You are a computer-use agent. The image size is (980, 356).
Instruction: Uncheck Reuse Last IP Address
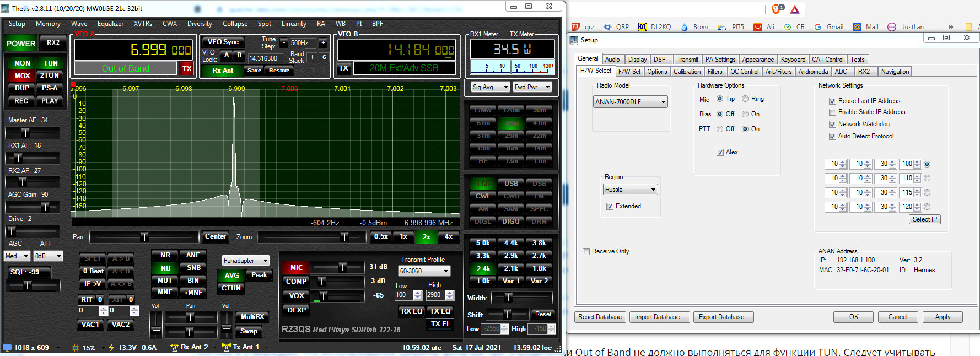click(832, 101)
